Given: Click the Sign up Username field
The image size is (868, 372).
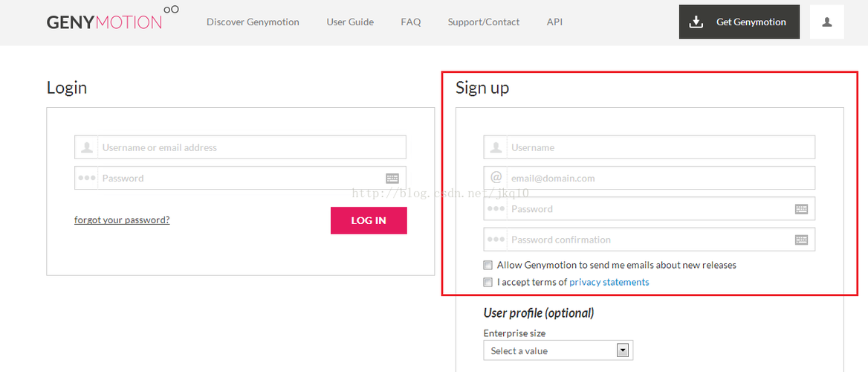Looking at the screenshot, I should (x=660, y=147).
